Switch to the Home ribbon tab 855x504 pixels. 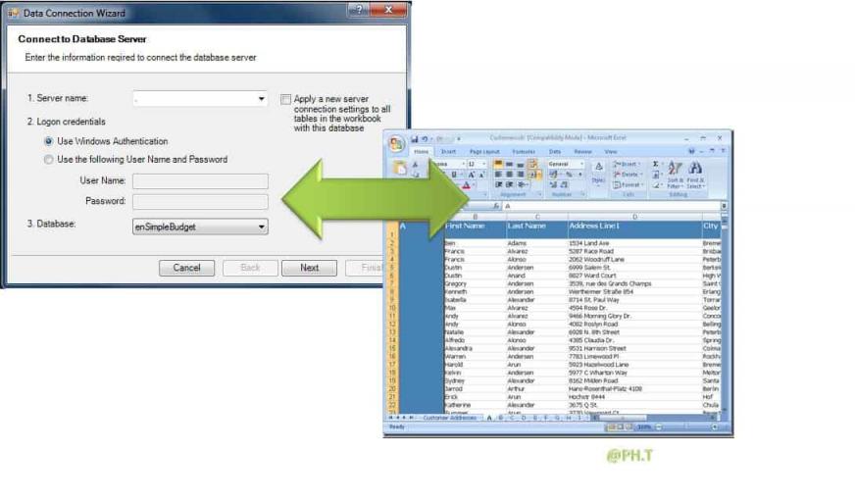click(422, 152)
